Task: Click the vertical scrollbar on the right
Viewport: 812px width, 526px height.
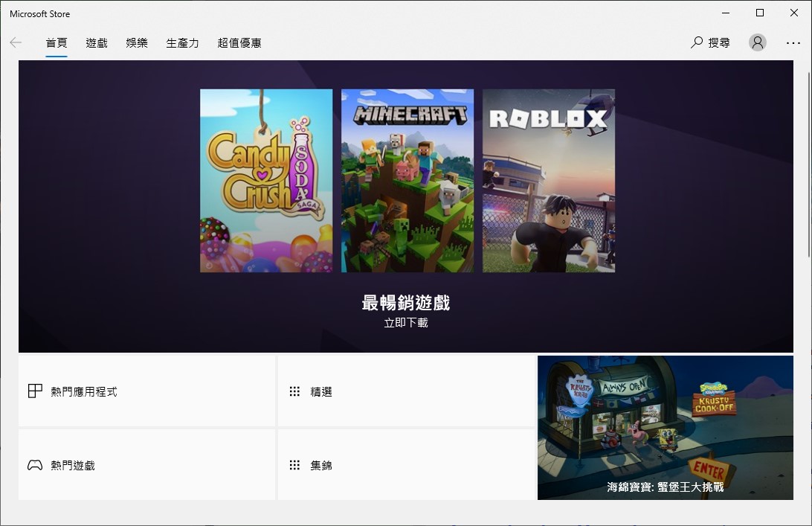Action: click(808, 165)
